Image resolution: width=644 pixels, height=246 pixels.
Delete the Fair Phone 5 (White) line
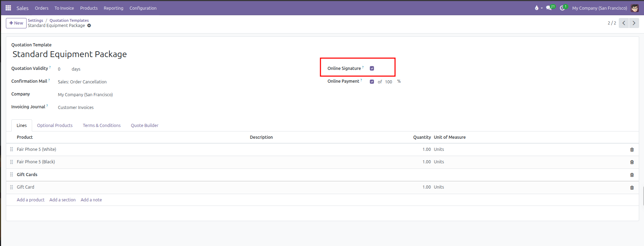tap(632, 150)
